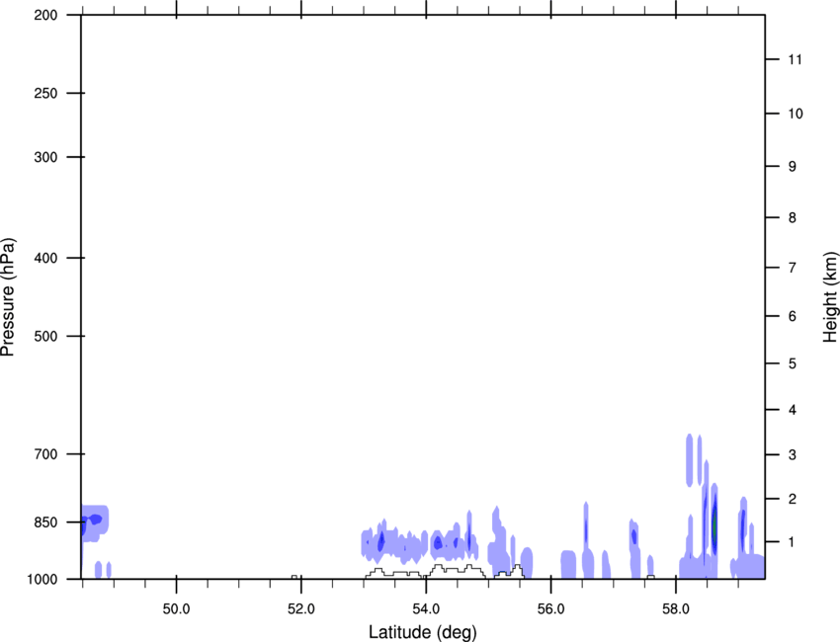Select the 250 pressure tick label
840x642 pixels.
[x=45, y=93]
